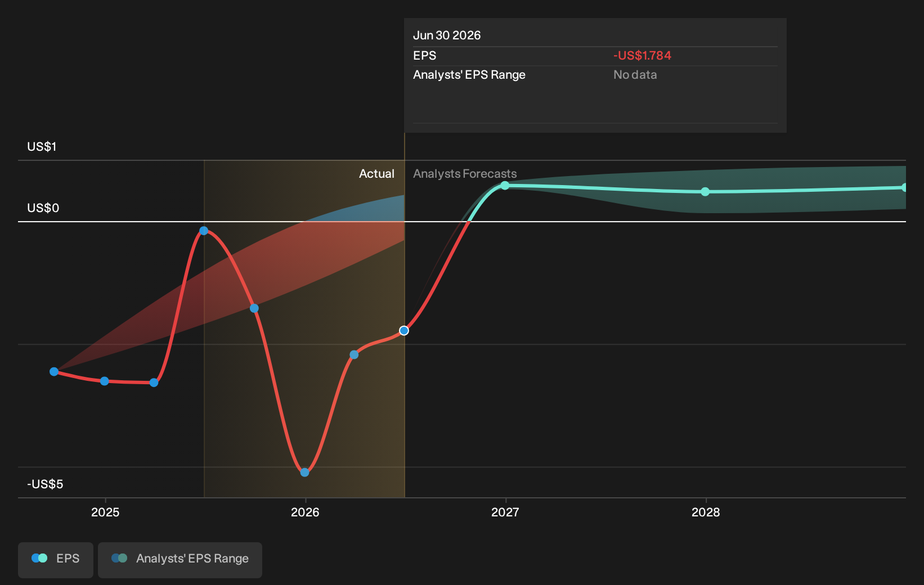The image size is (924, 585).
Task: Click the EPS point right of the 2026 low
Action: tap(354, 355)
